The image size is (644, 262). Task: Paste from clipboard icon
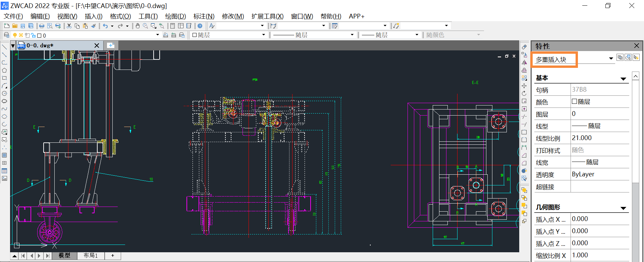coord(85,26)
